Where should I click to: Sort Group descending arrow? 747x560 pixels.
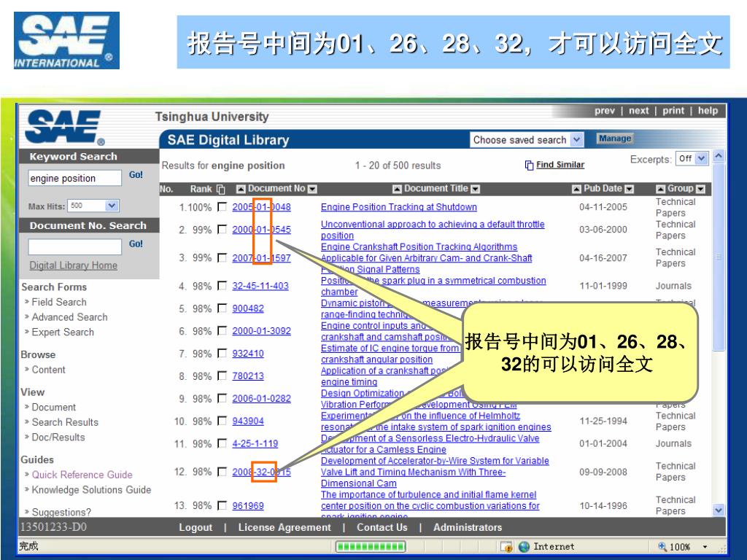pyautogui.click(x=700, y=189)
